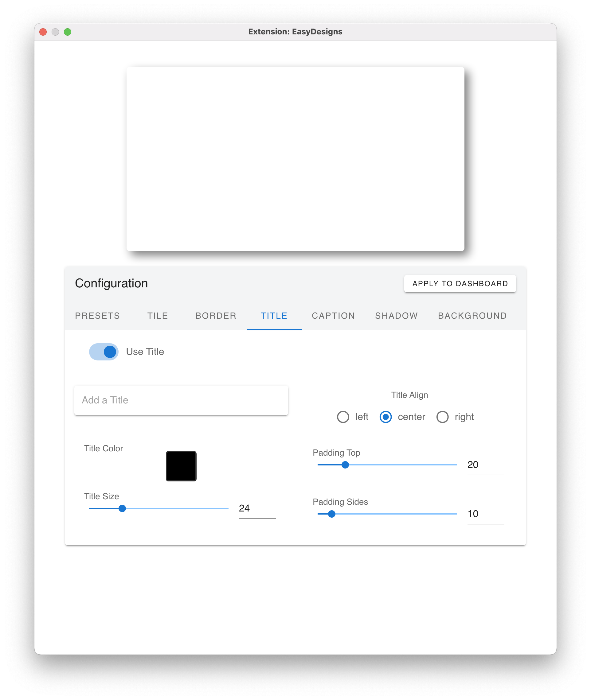Click the Padding Sides slider handle
The height and width of the screenshot is (700, 591).
coord(332,514)
